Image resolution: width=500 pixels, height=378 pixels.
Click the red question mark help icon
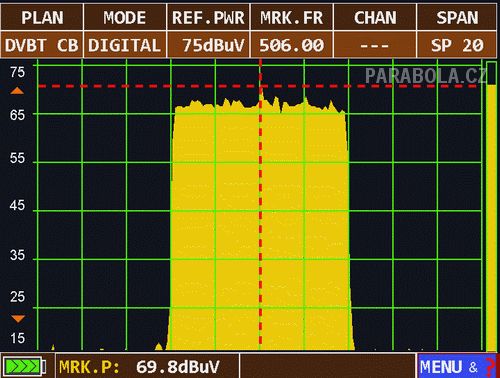tap(489, 367)
